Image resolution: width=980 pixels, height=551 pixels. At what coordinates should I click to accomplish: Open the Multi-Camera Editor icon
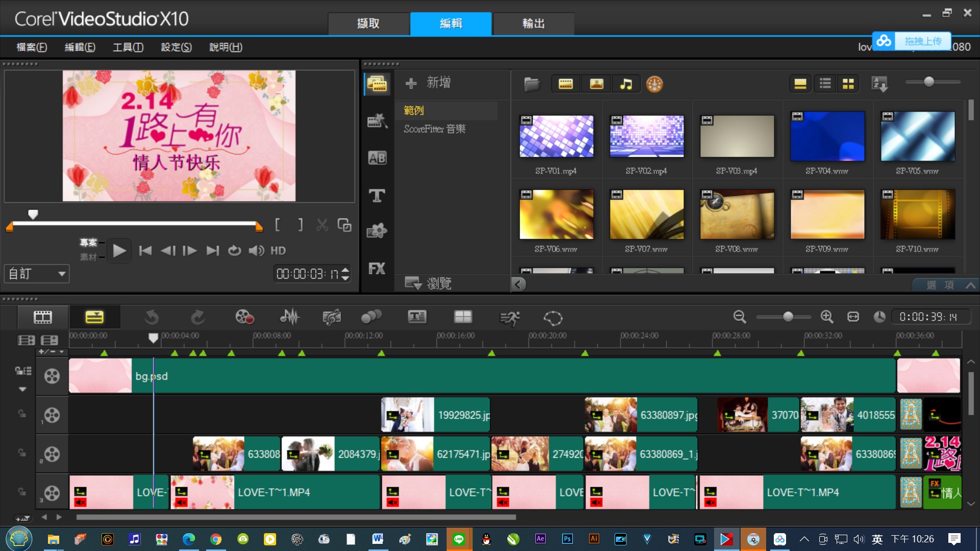tap(463, 317)
